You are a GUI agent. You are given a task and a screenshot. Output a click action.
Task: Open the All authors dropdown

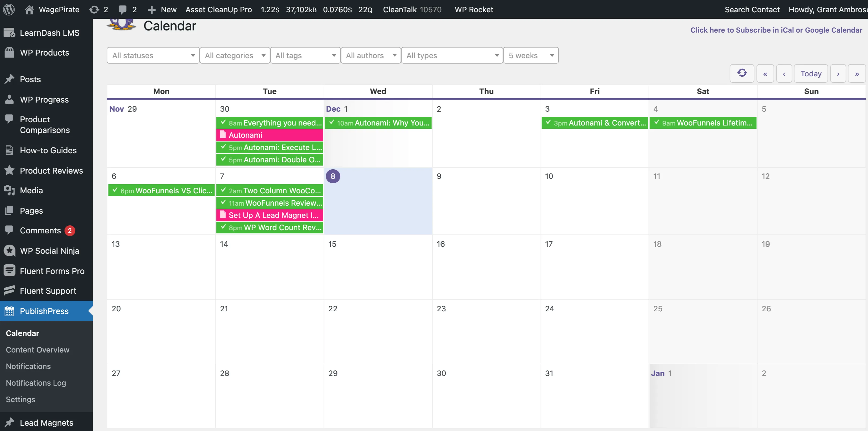point(371,55)
